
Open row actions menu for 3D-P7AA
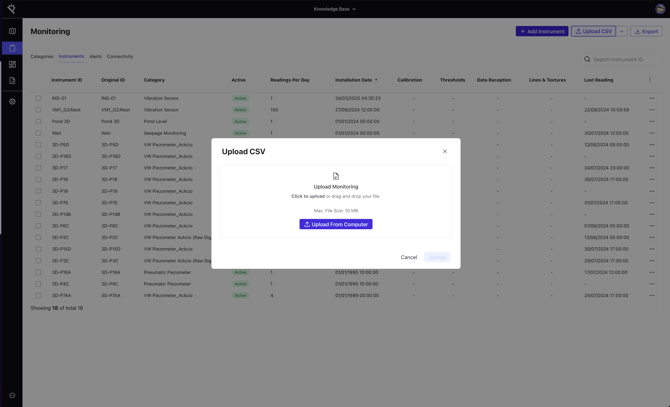(652, 296)
